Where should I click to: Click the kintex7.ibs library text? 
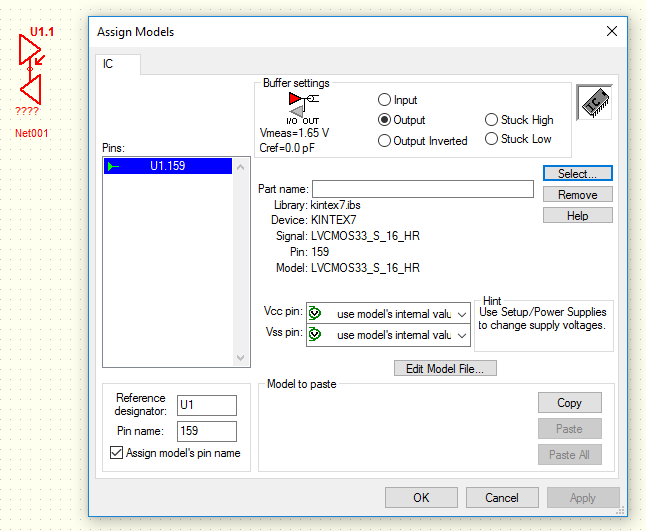coord(335,205)
